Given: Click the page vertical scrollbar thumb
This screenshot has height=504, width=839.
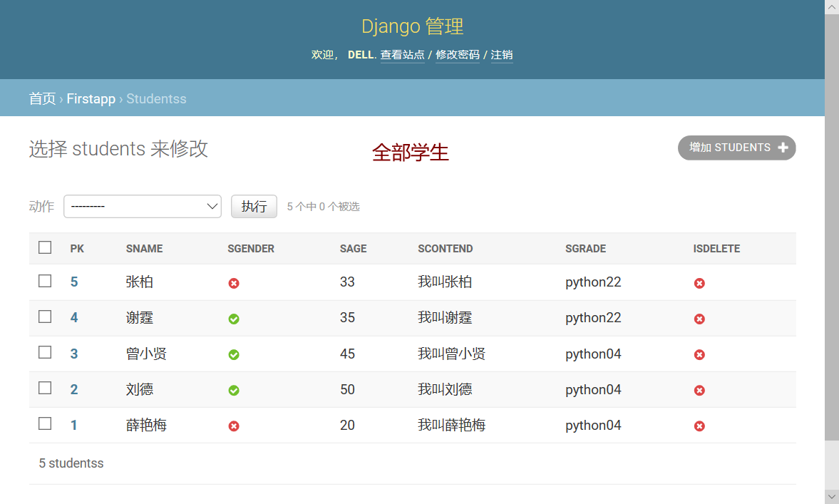Looking at the screenshot, I should (x=831, y=227).
